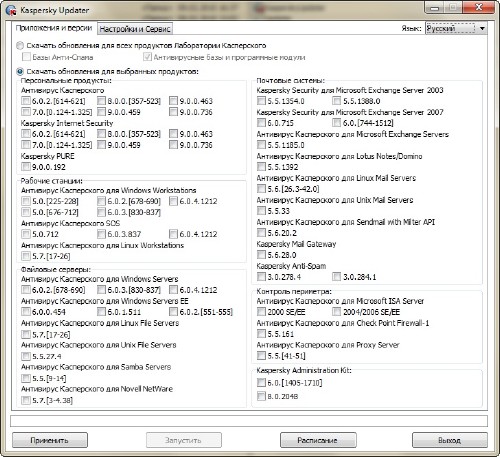Check Windows Servers EE 6.0.2.[551-555] box
Screen dimensions: 500x457
pos(173,312)
